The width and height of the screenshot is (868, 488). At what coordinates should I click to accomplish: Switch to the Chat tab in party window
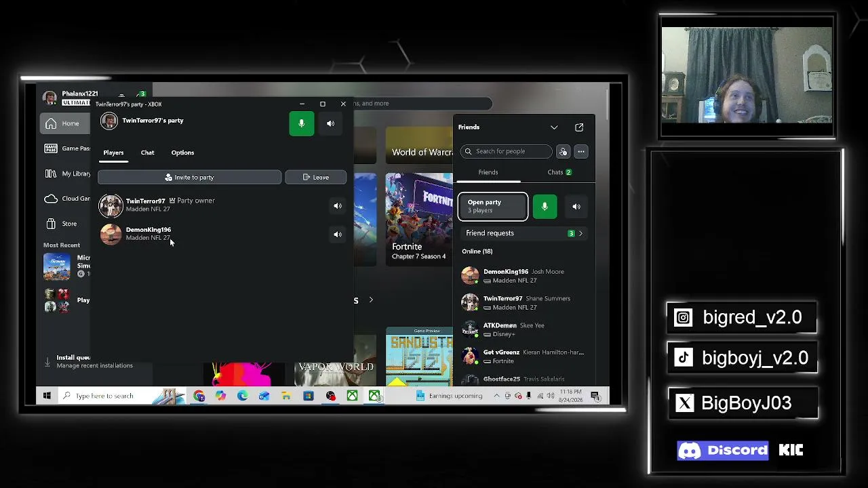147,152
